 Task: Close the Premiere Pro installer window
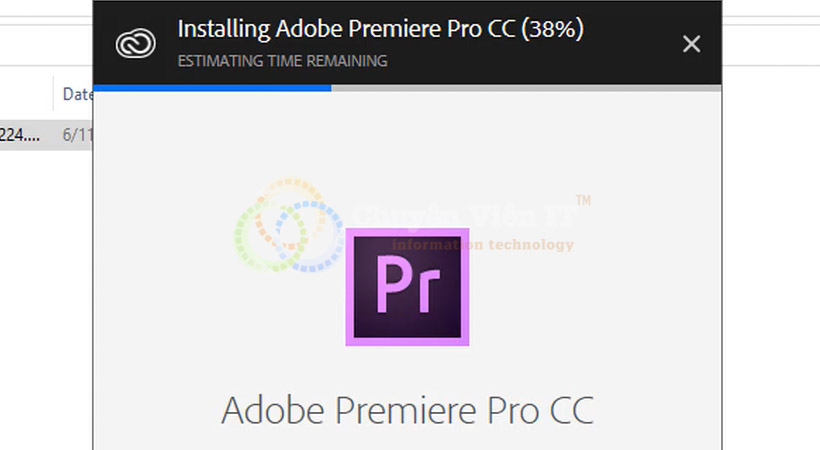[691, 43]
